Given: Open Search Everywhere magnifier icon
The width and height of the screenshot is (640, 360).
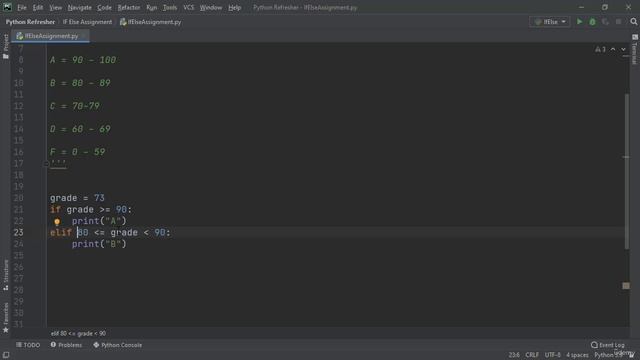Looking at the screenshot, I should (633, 22).
